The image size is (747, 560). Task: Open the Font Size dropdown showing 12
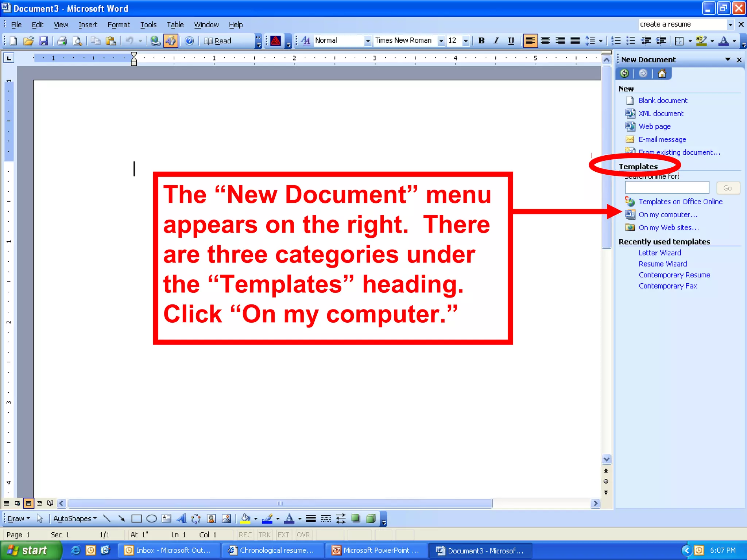pos(465,40)
